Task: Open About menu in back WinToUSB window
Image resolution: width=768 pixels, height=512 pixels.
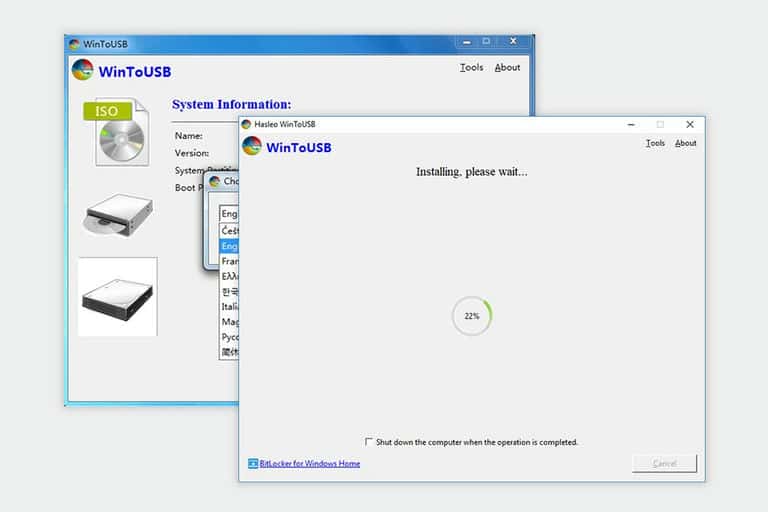Action: point(507,68)
